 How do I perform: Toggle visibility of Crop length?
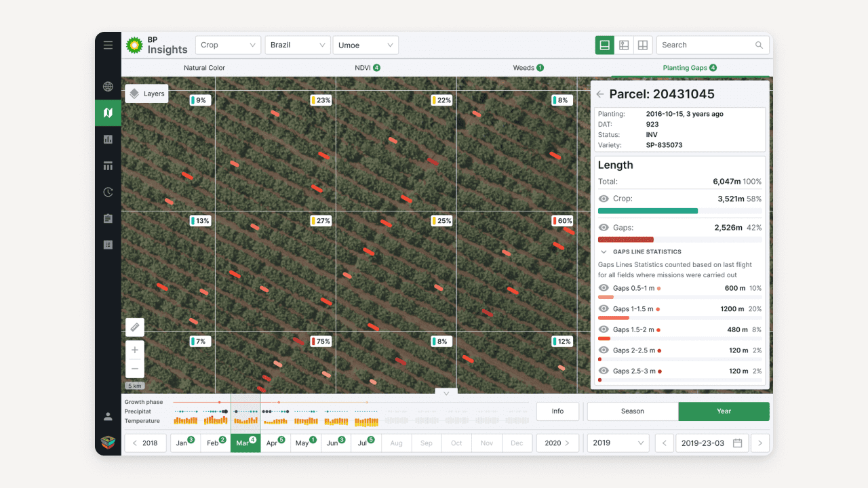click(604, 199)
